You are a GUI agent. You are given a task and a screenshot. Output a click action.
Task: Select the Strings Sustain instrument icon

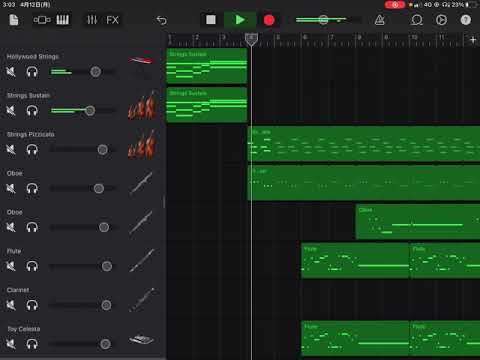142,106
